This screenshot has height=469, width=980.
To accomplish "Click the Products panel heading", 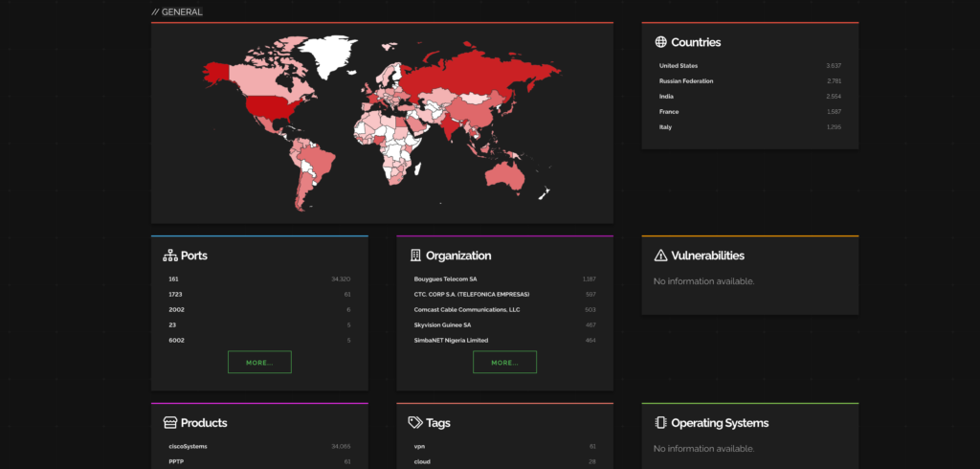I will 204,423.
